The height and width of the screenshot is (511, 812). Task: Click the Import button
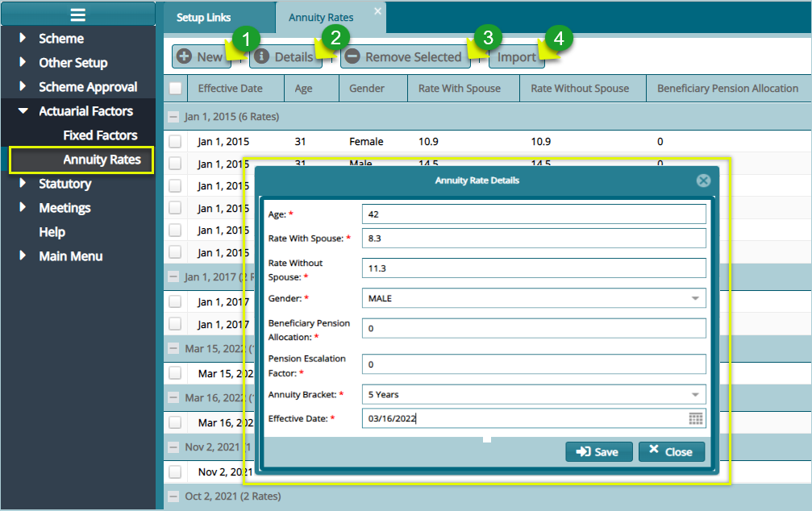pos(516,57)
